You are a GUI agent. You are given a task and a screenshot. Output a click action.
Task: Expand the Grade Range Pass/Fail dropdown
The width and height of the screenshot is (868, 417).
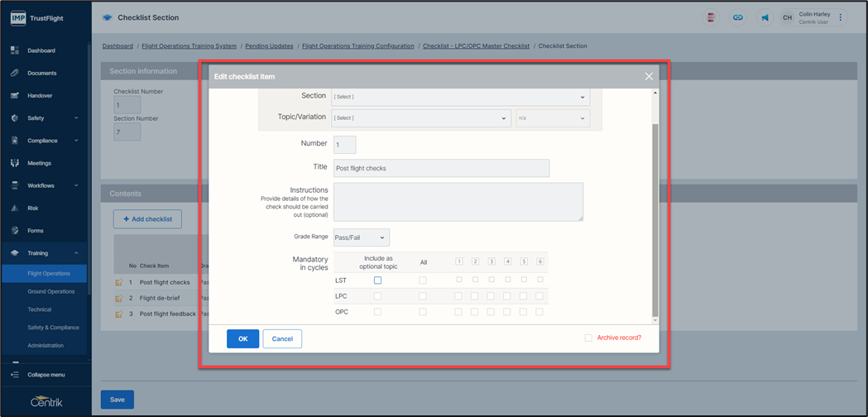361,238
